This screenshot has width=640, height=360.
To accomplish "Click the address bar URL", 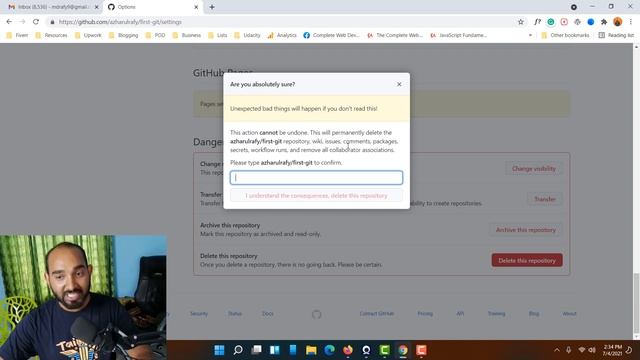I will (120, 22).
